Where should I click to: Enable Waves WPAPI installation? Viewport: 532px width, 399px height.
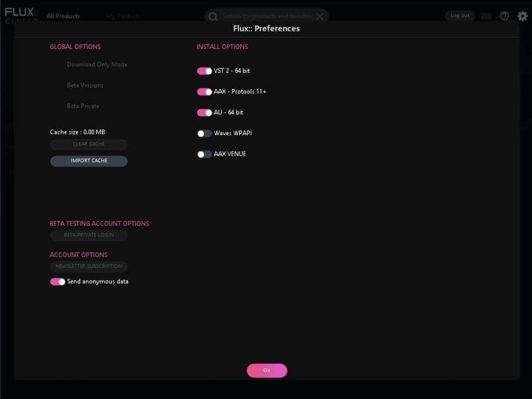[205, 133]
